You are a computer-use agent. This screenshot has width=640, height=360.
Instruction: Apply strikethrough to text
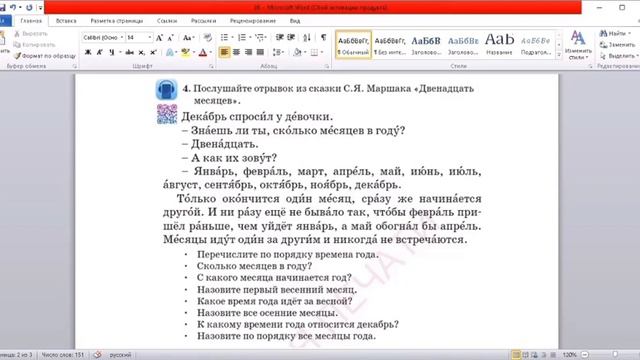tap(130, 52)
